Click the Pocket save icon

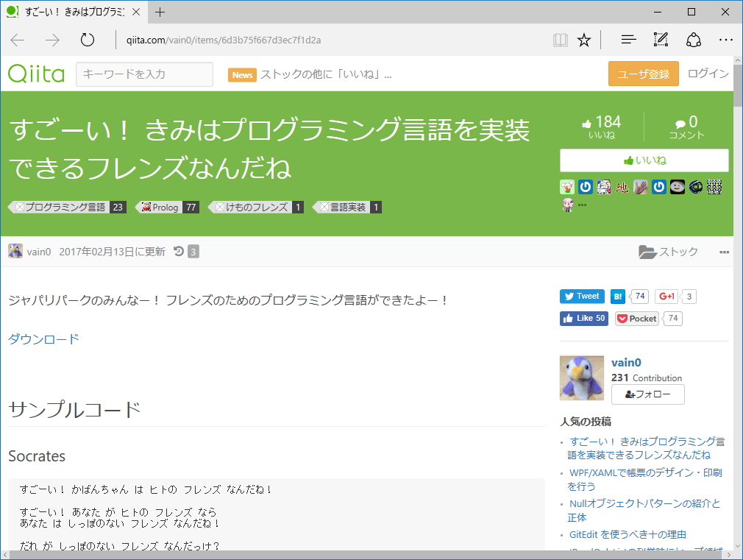[x=636, y=318]
